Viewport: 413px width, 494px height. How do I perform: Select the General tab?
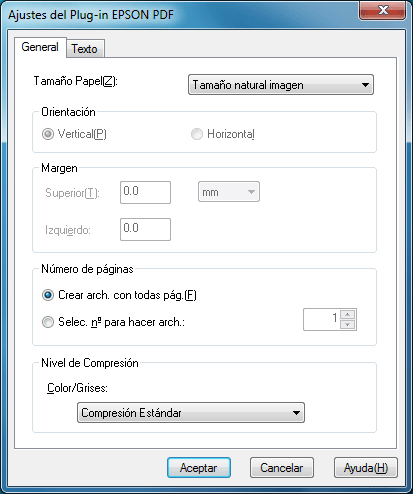(40, 47)
